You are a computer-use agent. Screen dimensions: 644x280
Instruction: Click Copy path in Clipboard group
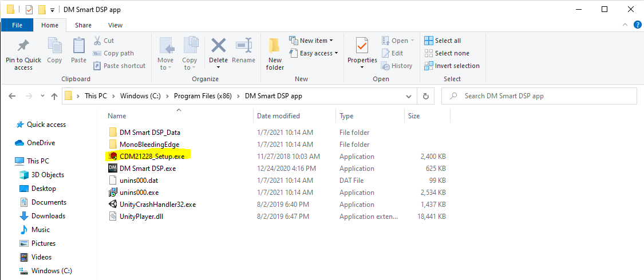point(113,53)
